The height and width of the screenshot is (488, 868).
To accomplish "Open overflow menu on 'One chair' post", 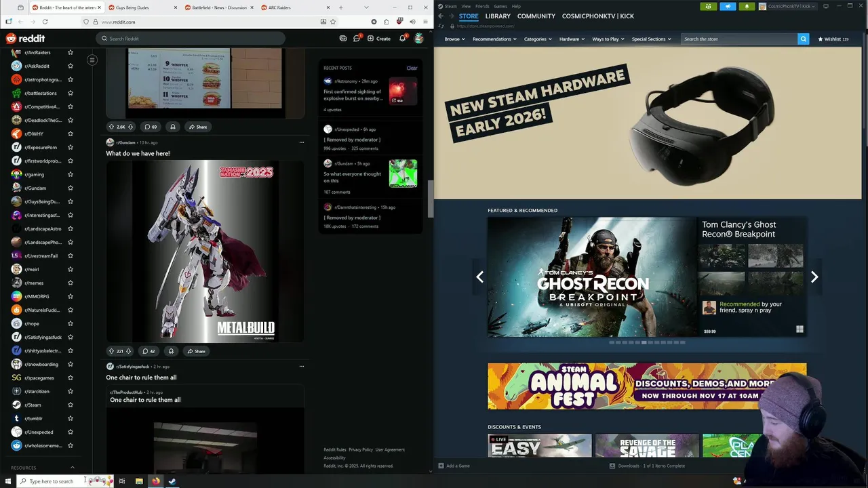I will [x=302, y=367].
